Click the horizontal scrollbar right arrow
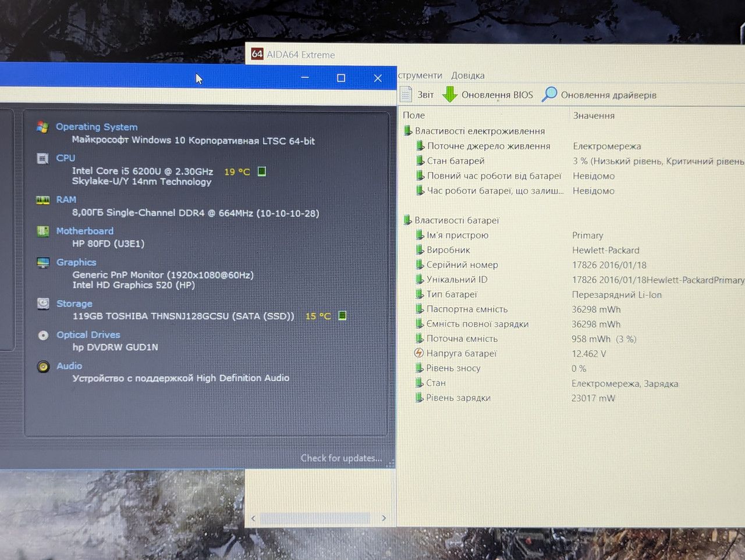 [384, 518]
